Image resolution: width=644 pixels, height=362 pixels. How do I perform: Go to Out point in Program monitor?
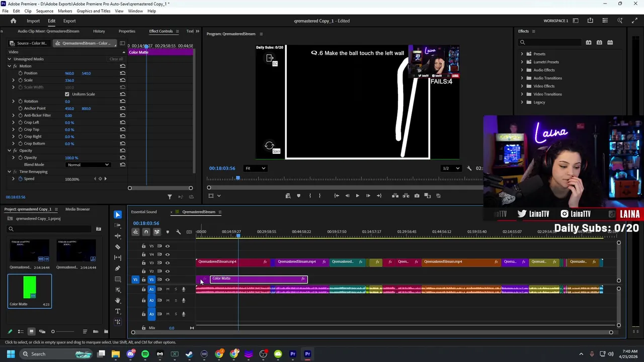pyautogui.click(x=379, y=196)
